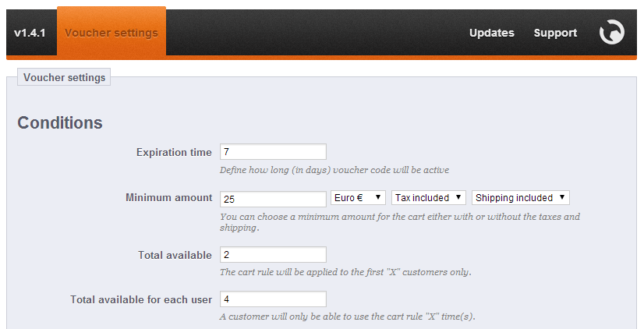Expand the Euro € currency dropdown
The width and height of the screenshot is (644, 329).
click(358, 198)
